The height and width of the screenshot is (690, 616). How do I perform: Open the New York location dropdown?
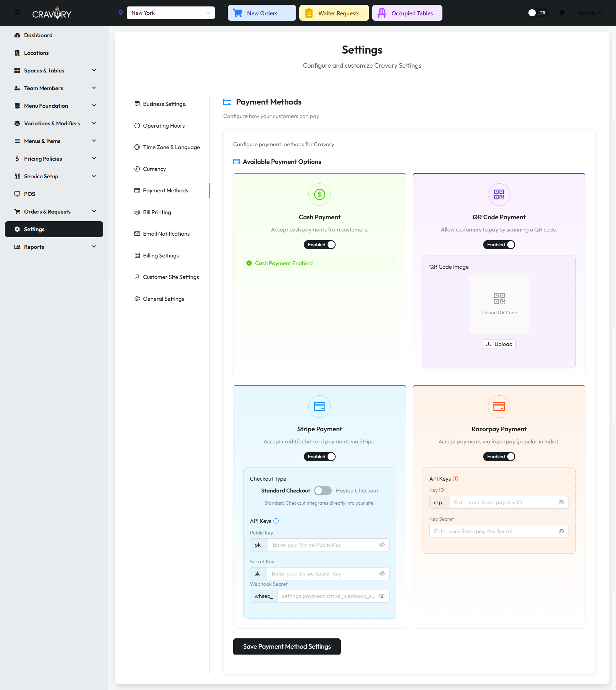pos(171,13)
